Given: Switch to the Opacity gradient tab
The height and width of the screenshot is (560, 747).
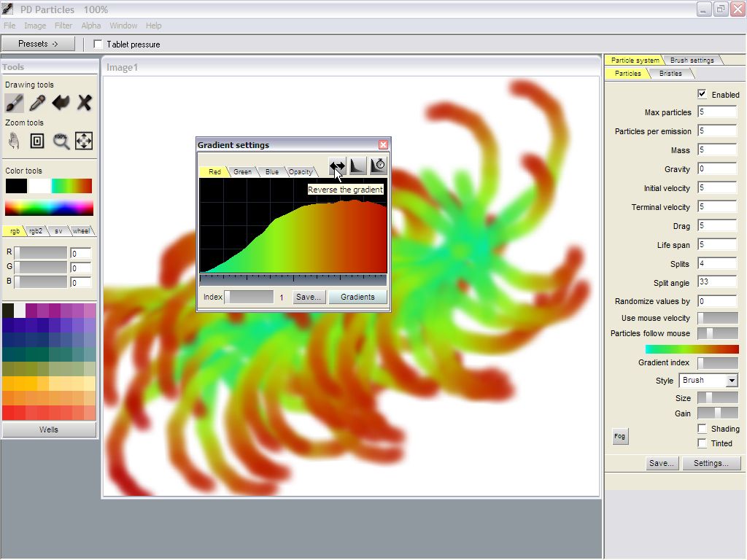Looking at the screenshot, I should coord(300,172).
